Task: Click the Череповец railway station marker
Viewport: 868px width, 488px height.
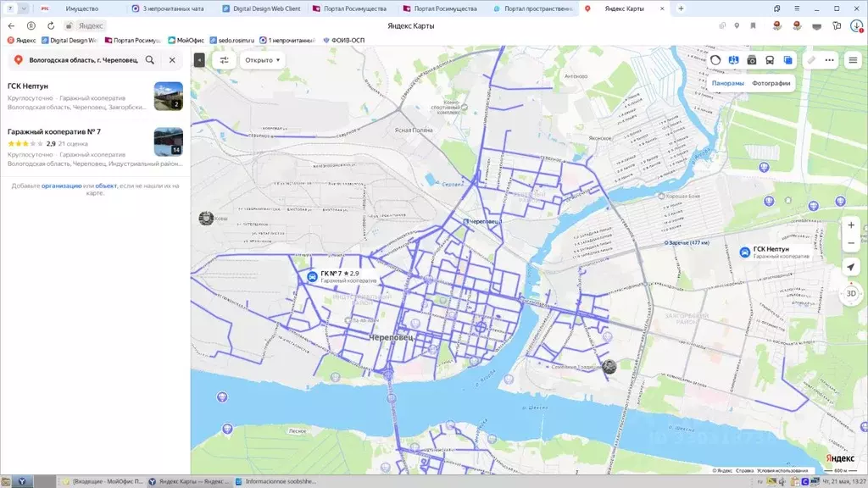Action: pos(465,221)
